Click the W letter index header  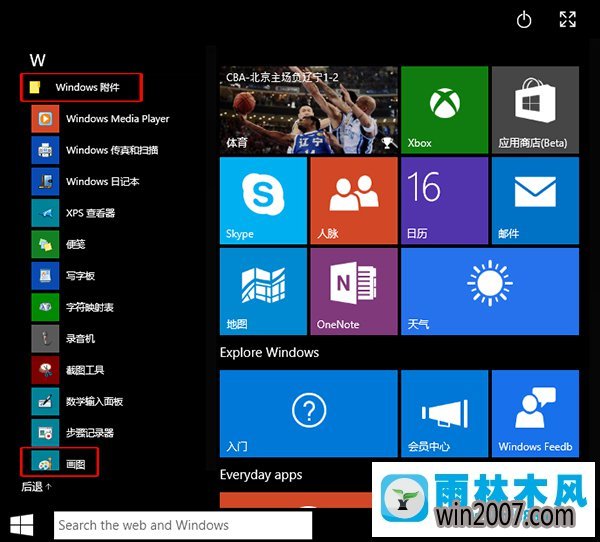(x=38, y=60)
